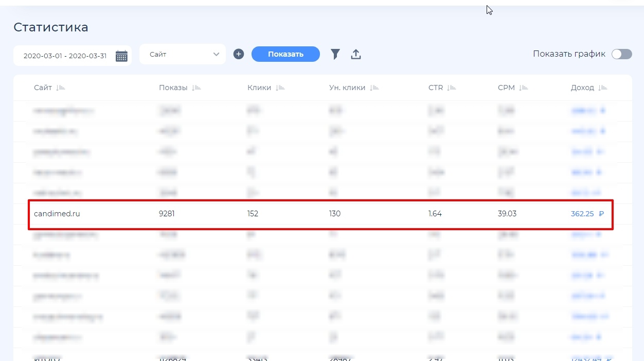Sort the table by Показы column
The image size is (644, 361).
pyautogui.click(x=180, y=88)
